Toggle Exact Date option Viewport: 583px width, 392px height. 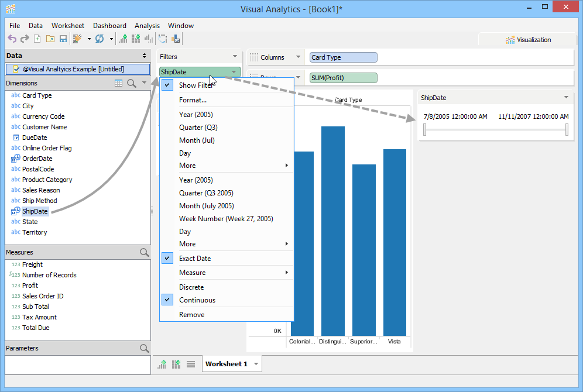pyautogui.click(x=227, y=258)
